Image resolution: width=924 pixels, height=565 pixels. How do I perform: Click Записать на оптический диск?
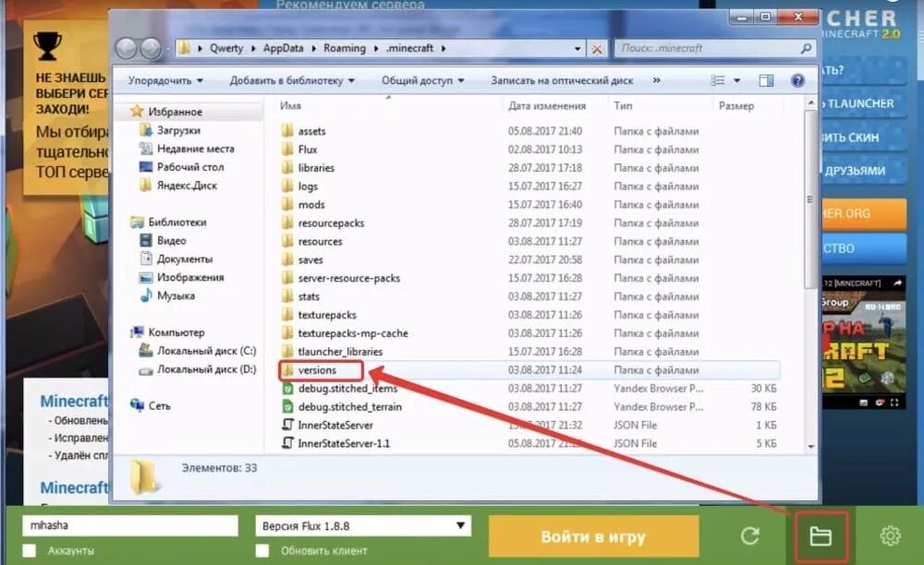[562, 80]
